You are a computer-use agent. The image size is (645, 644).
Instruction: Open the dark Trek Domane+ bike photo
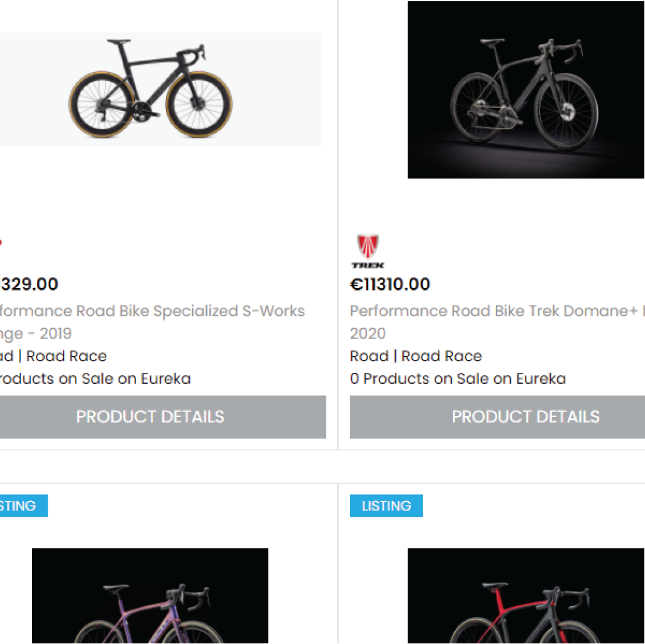point(525,90)
